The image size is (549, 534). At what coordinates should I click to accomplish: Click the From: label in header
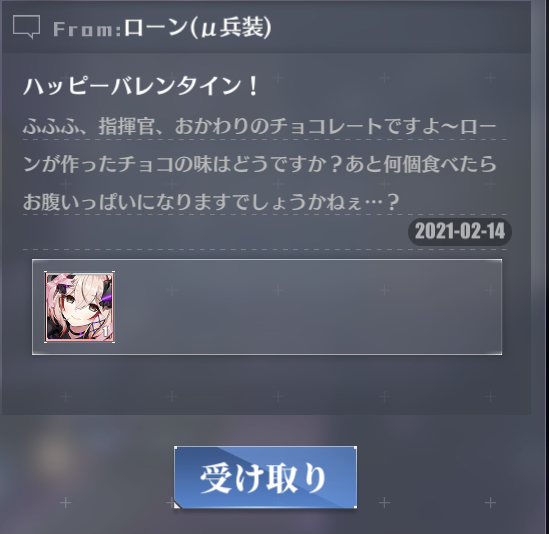click(x=88, y=29)
